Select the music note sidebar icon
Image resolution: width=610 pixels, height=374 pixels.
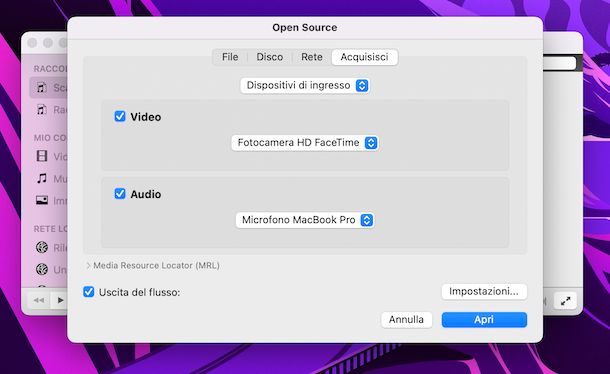(x=42, y=178)
